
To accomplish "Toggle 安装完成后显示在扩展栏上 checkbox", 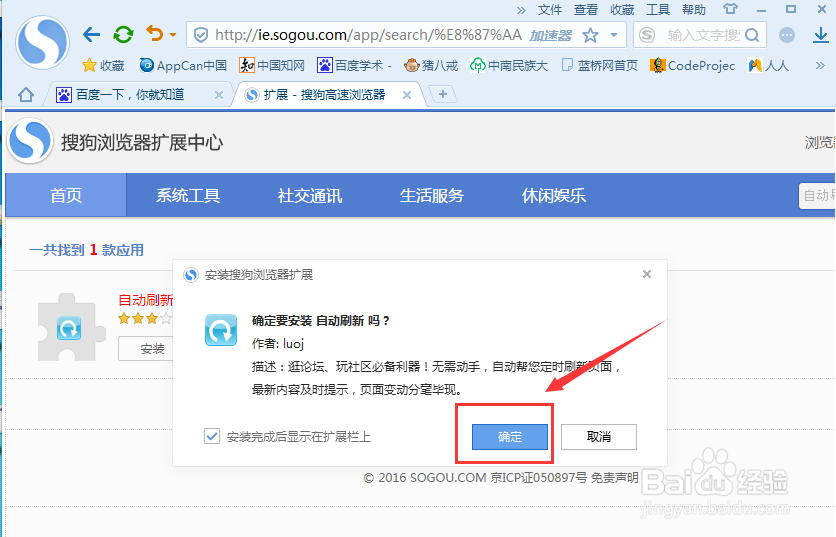I will click(x=212, y=436).
